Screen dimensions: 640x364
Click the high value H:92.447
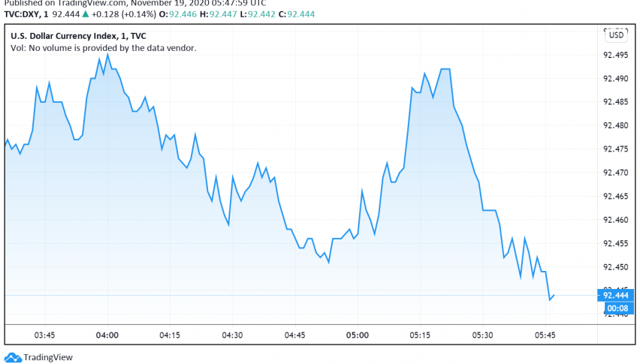218,14
